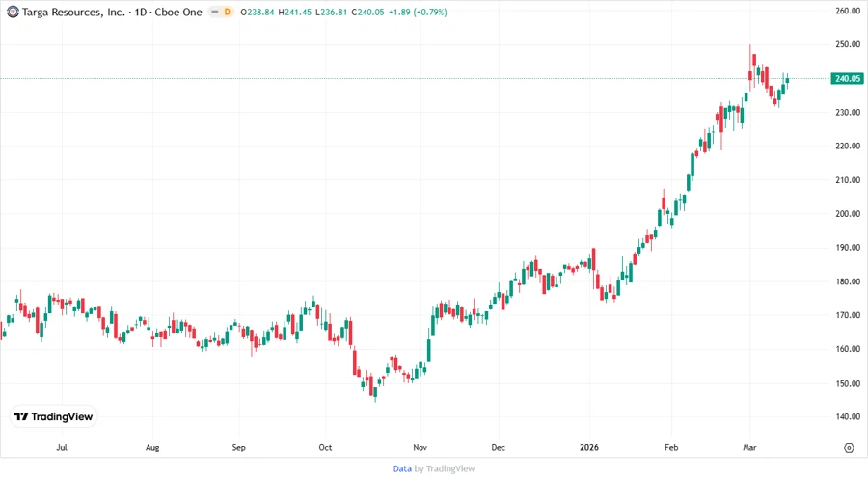Click the high value H241.45
The height and width of the screenshot is (480, 868).
click(295, 12)
